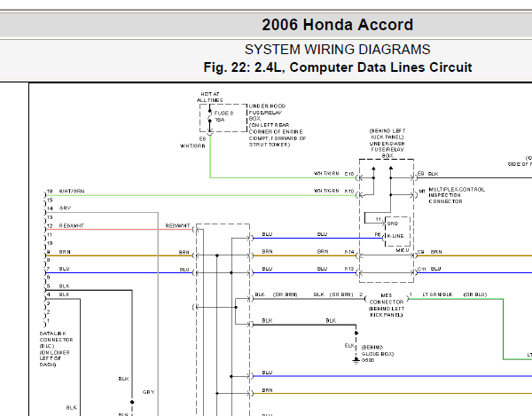Click "MULTIPLEX CONTROL INSPECTION CONNECTOR" label
Screen dimensions: 532x416
[457, 195]
